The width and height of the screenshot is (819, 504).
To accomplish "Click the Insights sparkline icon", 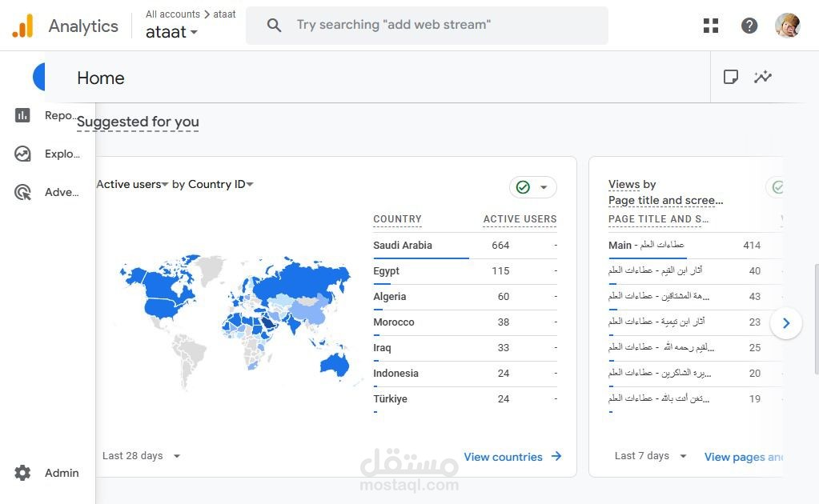I will [763, 77].
